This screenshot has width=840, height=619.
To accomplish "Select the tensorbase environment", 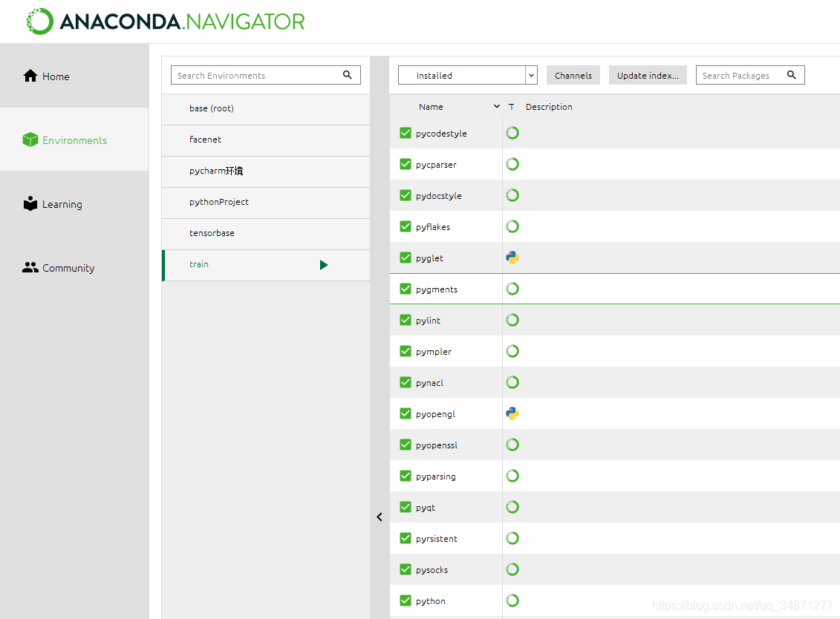I will 266,233.
